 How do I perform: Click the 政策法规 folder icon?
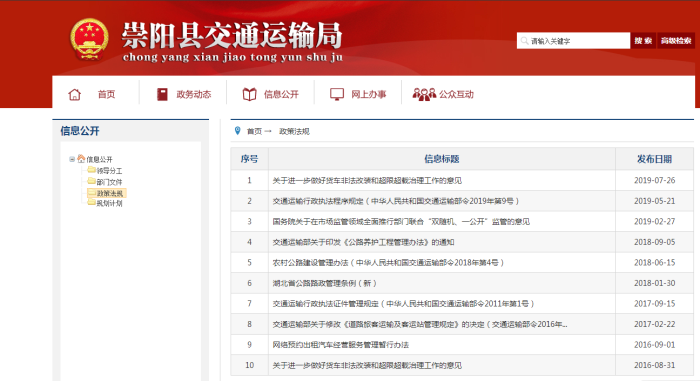click(x=92, y=193)
